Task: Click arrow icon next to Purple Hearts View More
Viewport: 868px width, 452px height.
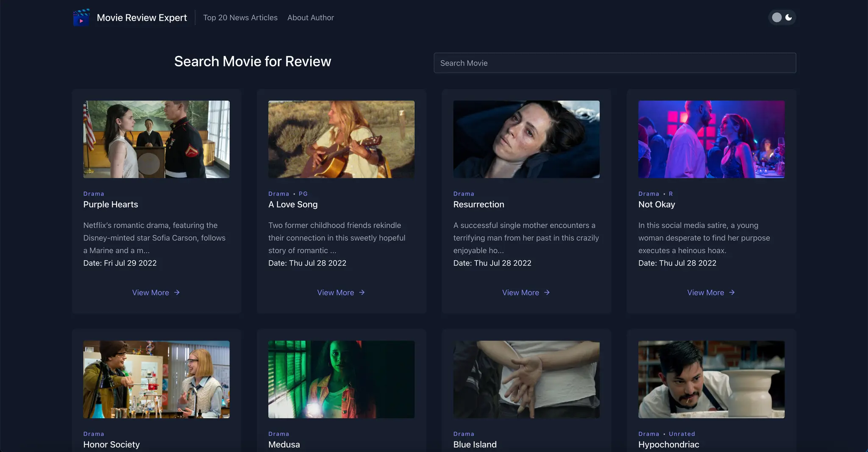Action: tap(177, 293)
